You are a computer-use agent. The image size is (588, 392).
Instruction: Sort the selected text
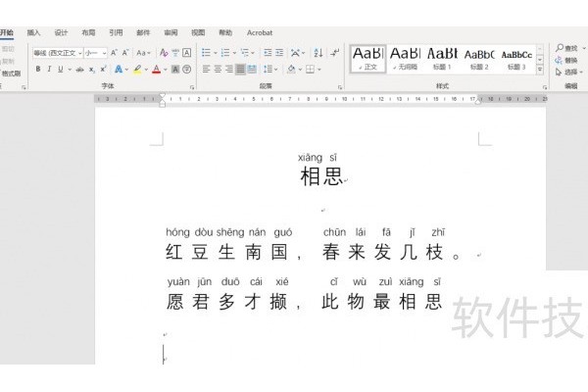pyautogui.click(x=318, y=53)
